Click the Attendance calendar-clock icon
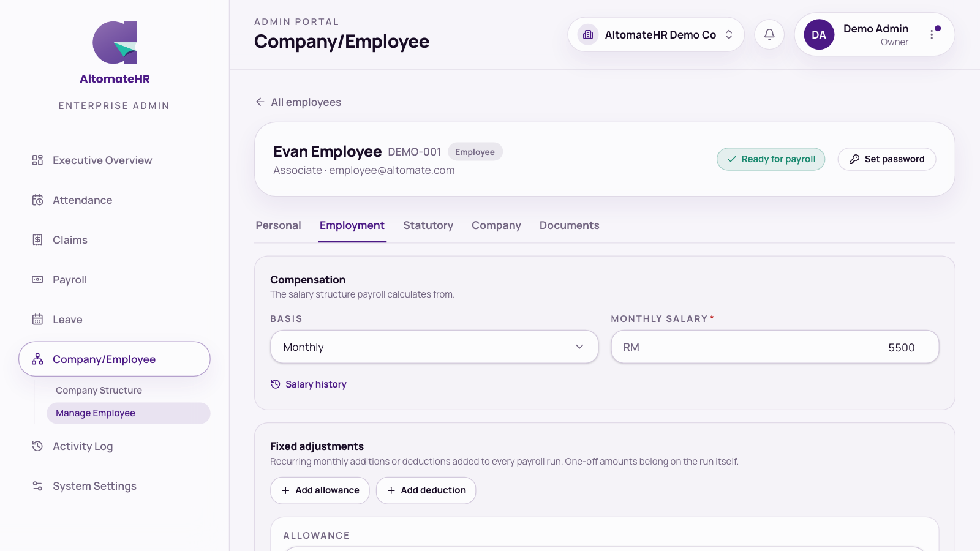This screenshot has height=551, width=980. pyautogui.click(x=37, y=200)
